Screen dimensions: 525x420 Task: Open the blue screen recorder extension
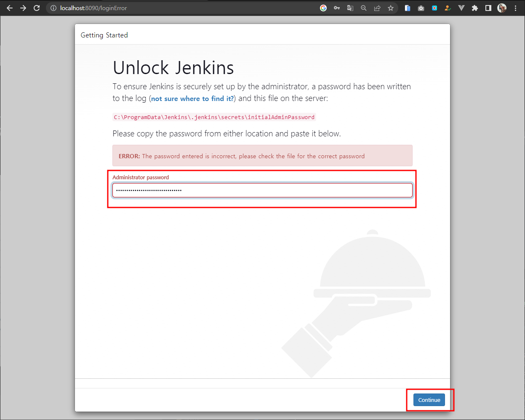pos(434,8)
